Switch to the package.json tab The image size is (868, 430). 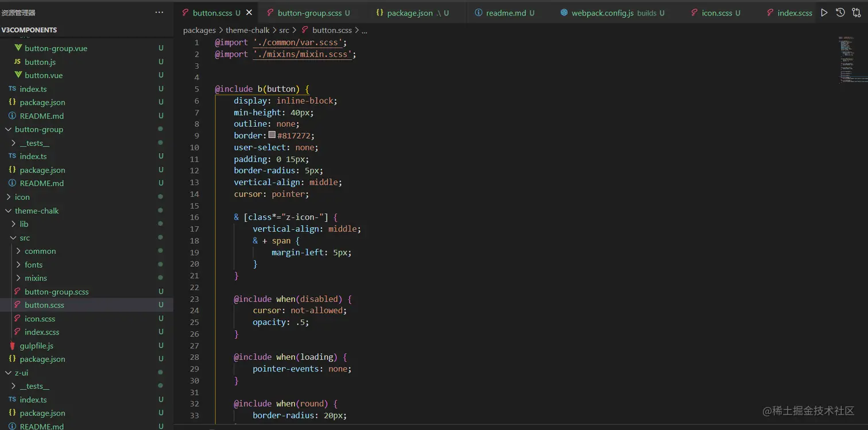point(413,13)
